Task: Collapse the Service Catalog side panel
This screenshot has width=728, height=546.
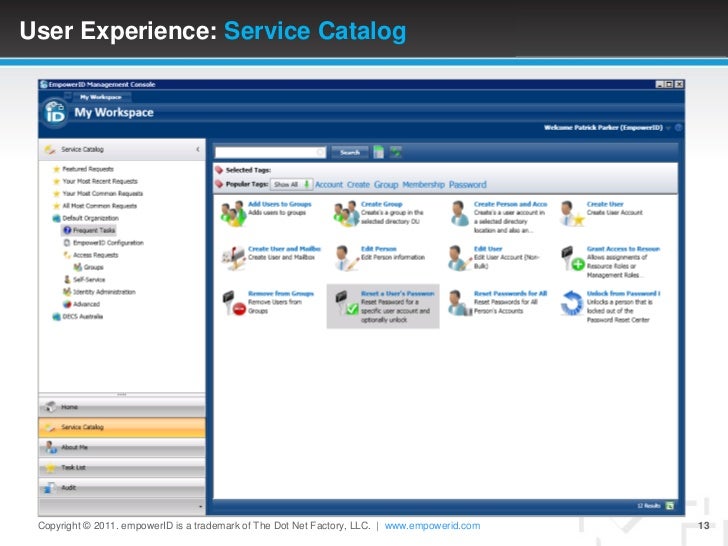Action: point(198,150)
